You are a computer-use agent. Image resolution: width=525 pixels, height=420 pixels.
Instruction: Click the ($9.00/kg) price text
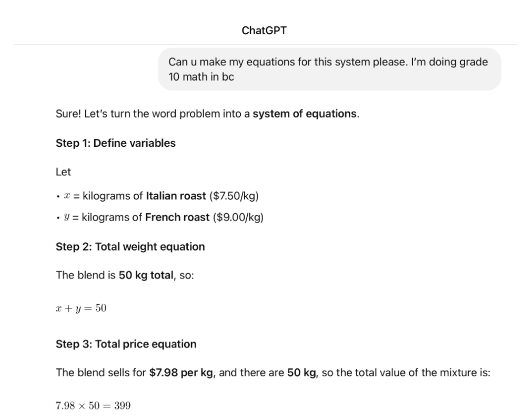(x=238, y=217)
